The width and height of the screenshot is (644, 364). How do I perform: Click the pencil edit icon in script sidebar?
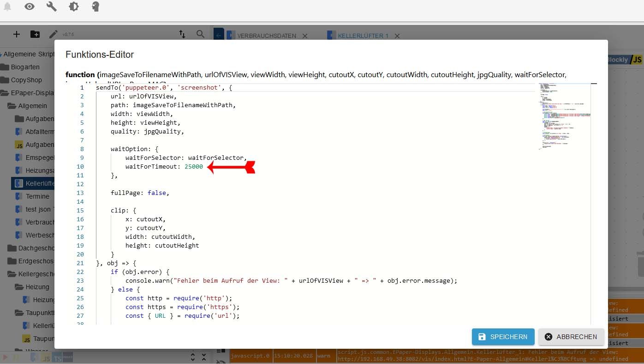(54, 34)
